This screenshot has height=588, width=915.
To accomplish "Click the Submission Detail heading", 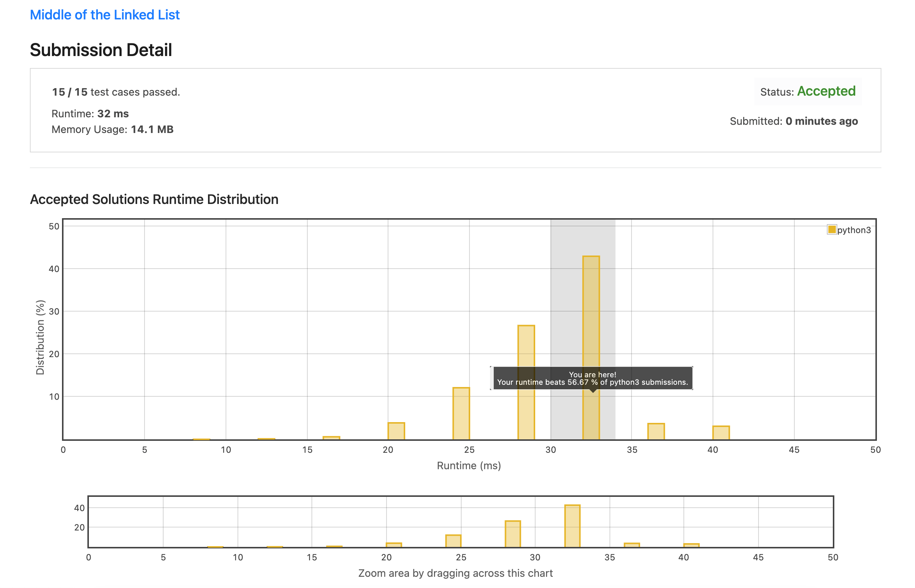I will pos(101,50).
